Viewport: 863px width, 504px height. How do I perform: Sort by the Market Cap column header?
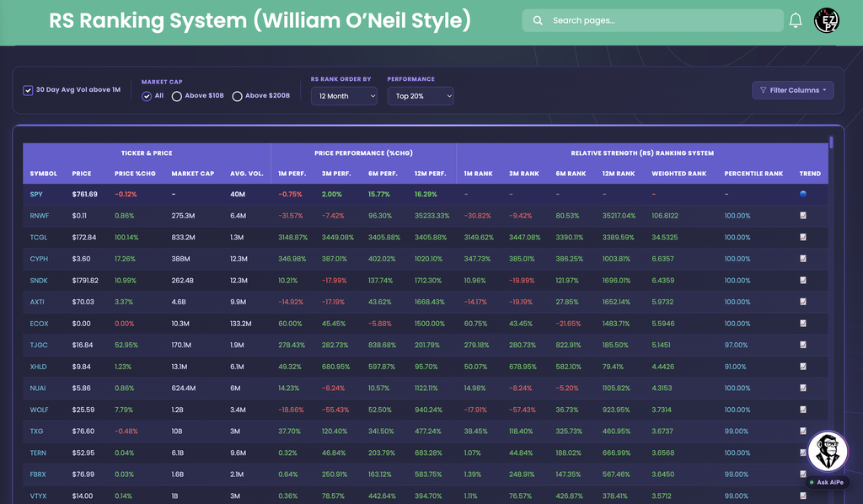[x=193, y=174]
